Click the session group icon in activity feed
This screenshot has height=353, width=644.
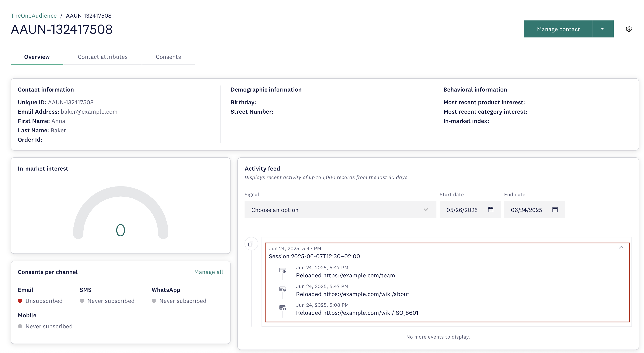point(251,243)
